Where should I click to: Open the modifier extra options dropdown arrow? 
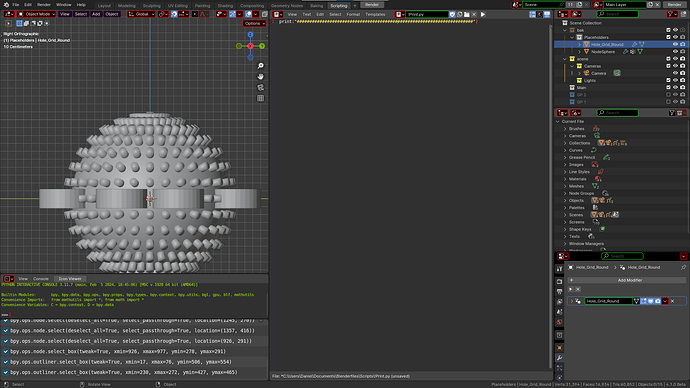pyautogui.click(x=665, y=301)
